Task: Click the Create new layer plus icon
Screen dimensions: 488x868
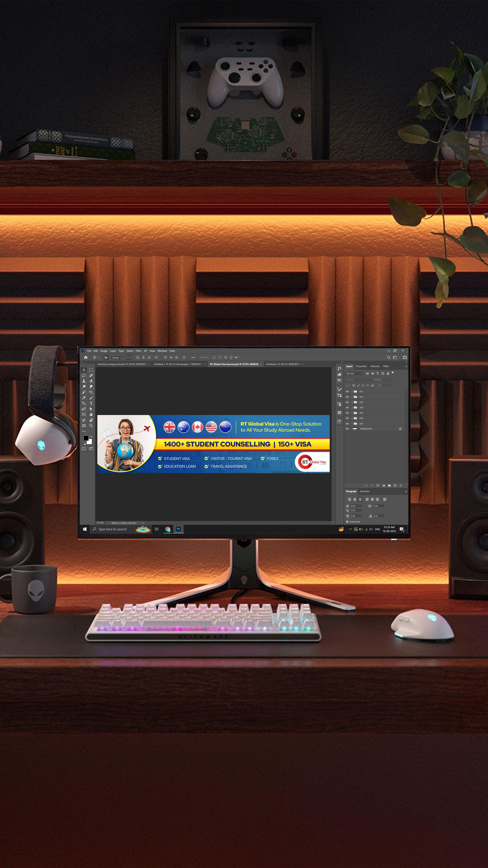Action: [x=395, y=485]
